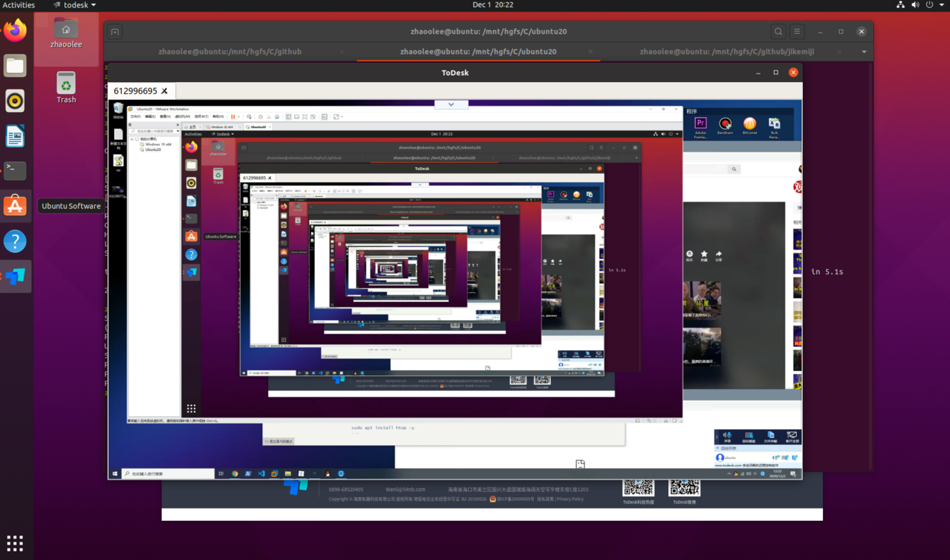This screenshot has height=560, width=950.
Task: Click the disconnect-all icon in ToDesk toolbar
Action: pyautogui.click(x=791, y=434)
